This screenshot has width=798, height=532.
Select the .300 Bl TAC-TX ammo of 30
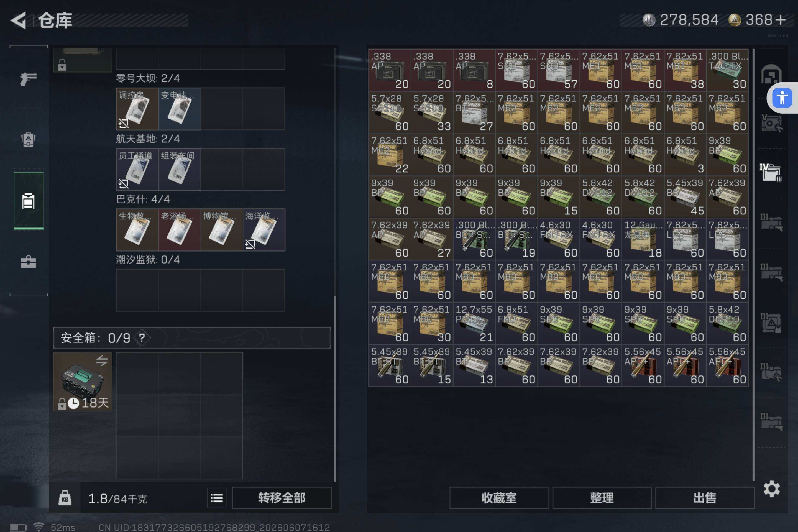click(727, 70)
